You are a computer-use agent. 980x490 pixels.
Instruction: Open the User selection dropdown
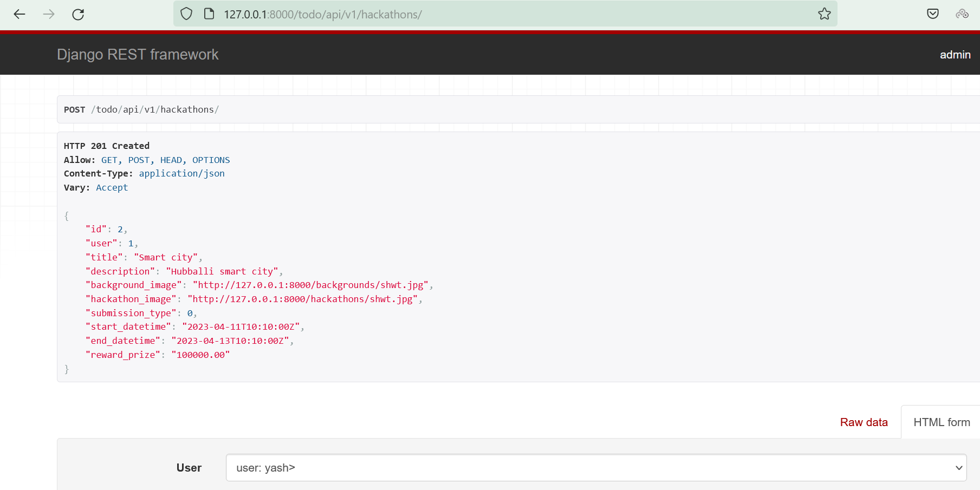click(x=596, y=467)
